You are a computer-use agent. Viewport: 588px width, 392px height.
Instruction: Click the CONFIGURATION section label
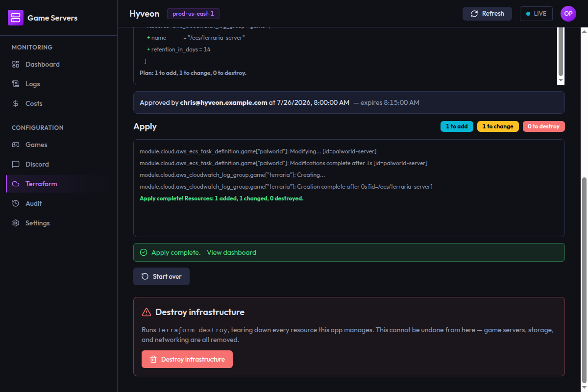tap(38, 128)
